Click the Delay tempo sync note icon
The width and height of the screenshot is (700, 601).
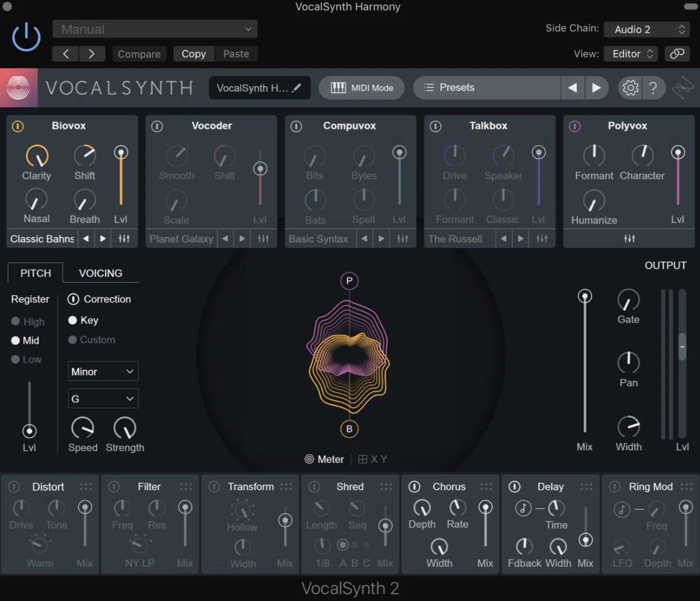coord(523,508)
